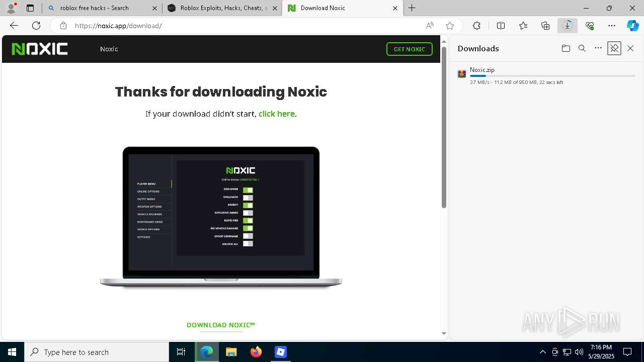Click the GET NOXIC button
644x362 pixels.
coord(409,49)
